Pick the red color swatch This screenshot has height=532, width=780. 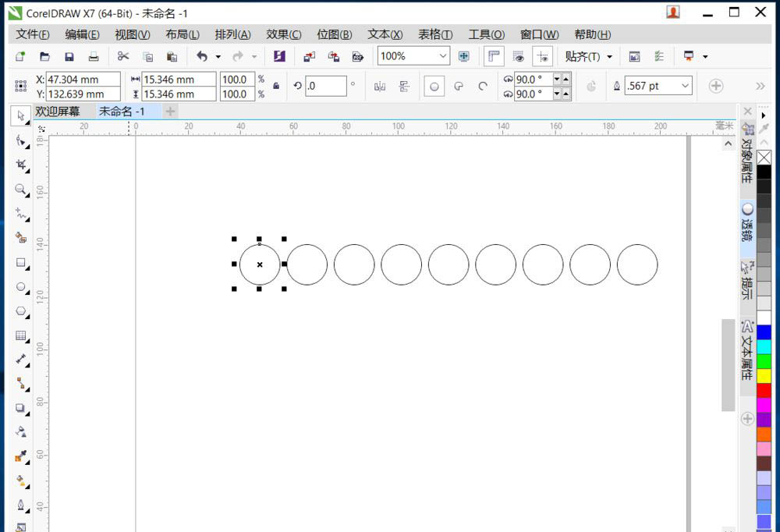tap(764, 389)
